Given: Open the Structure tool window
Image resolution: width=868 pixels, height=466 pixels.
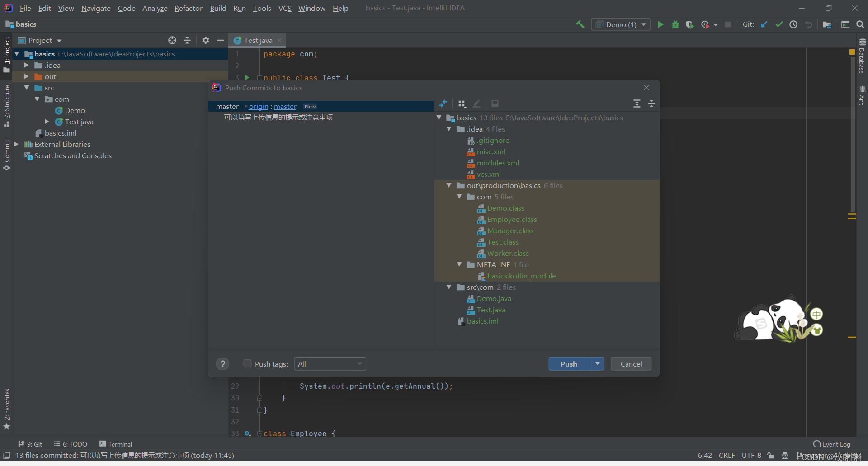Looking at the screenshot, I should pyautogui.click(x=6, y=106).
